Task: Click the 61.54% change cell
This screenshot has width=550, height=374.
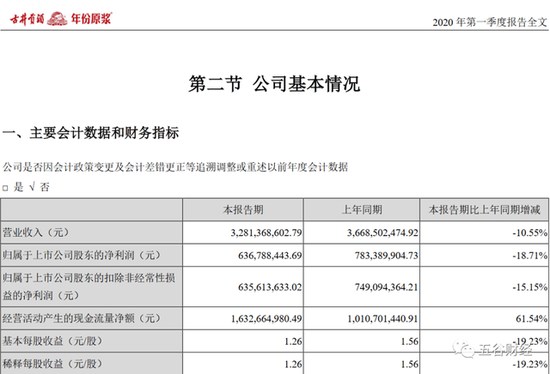Action: (531, 319)
